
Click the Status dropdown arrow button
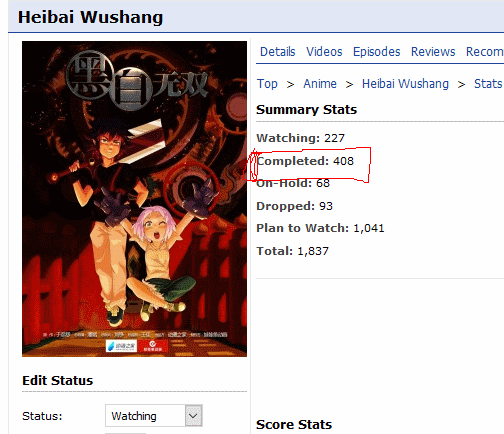194,416
